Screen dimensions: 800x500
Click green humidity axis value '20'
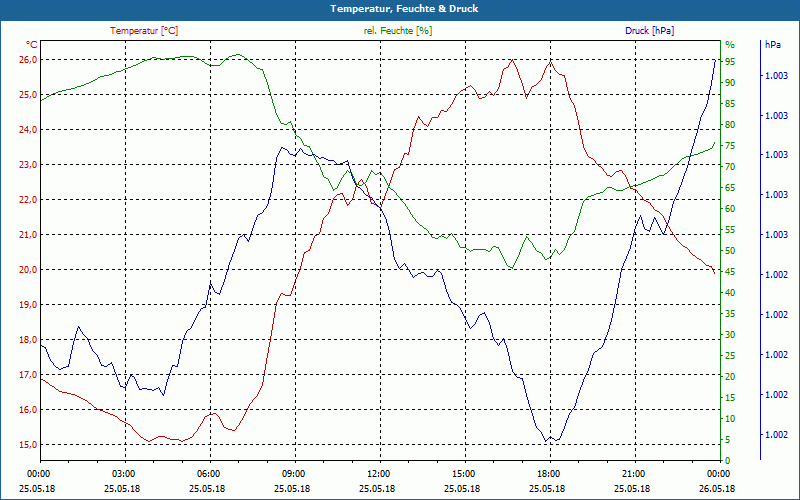[730, 377]
